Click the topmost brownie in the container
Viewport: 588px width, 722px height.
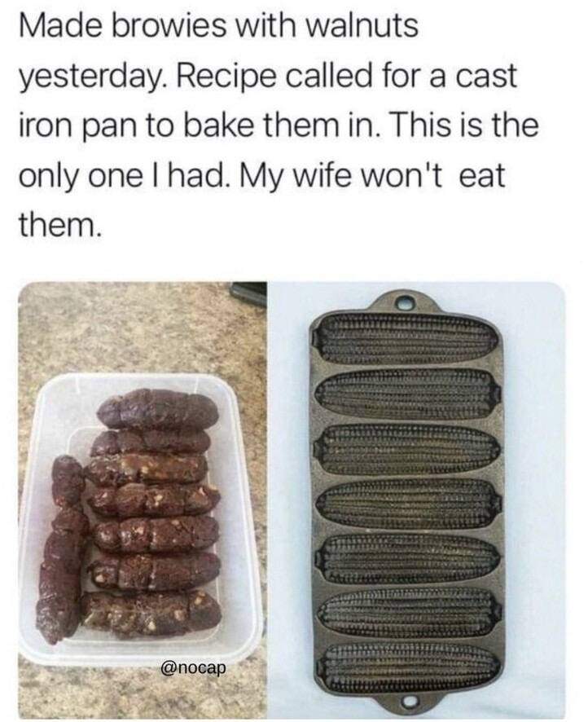(158, 409)
